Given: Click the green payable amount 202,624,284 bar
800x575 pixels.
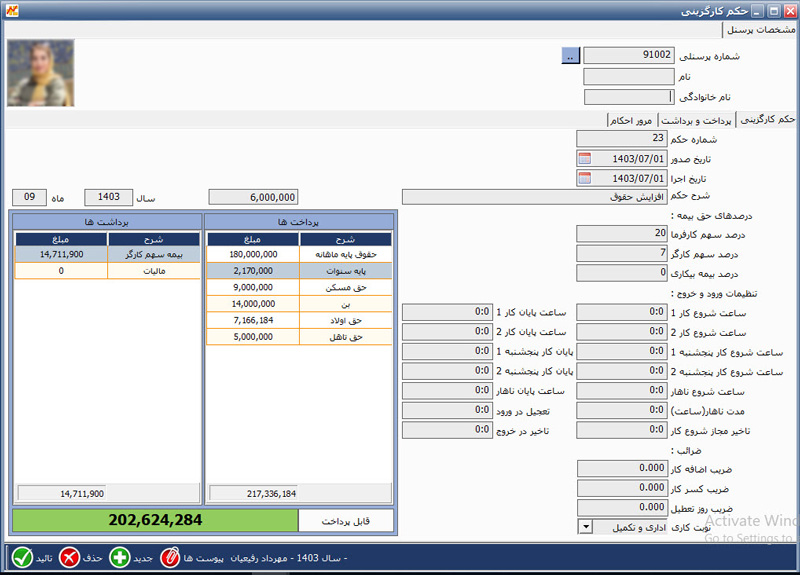Looking at the screenshot, I should click(x=155, y=520).
